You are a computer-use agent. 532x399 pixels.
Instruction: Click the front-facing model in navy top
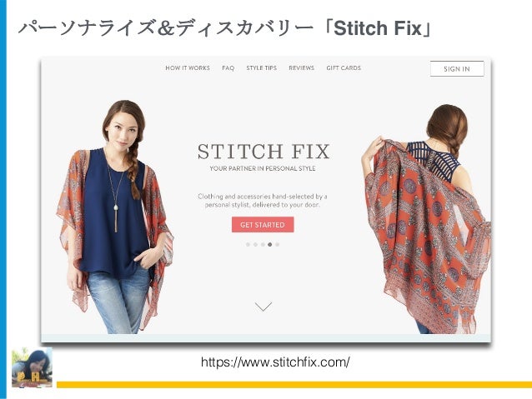[115, 217]
